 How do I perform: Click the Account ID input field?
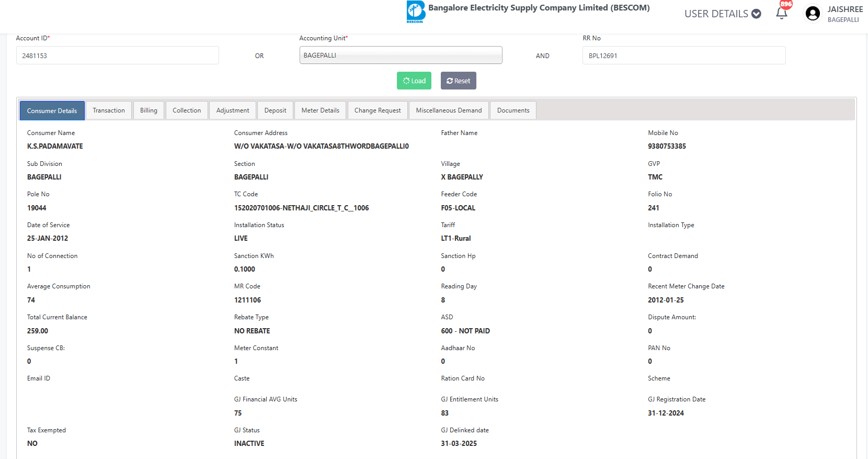pyautogui.click(x=118, y=55)
